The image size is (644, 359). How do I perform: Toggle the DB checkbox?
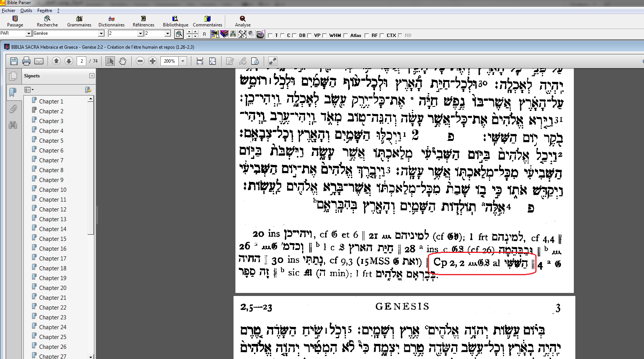[294, 35]
